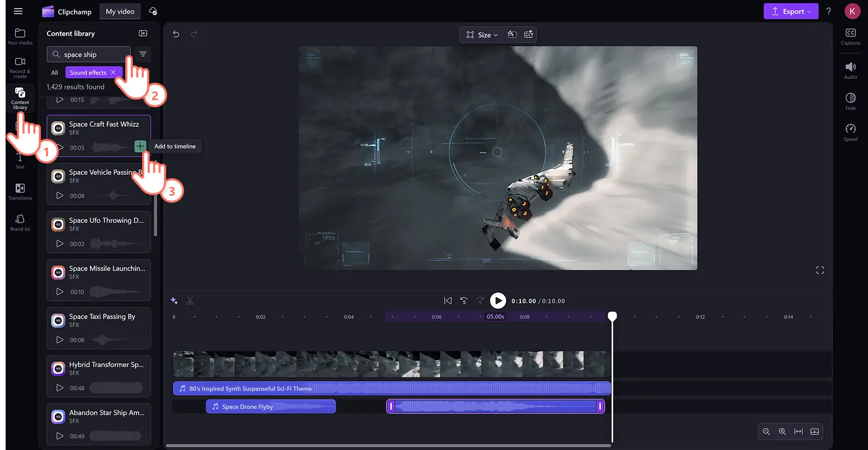
Task: Preview Space Ufo Throwing sound
Action: [60, 244]
